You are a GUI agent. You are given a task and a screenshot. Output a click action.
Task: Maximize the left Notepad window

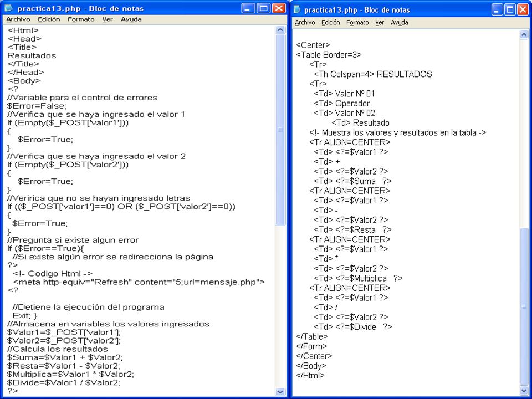[x=264, y=8]
